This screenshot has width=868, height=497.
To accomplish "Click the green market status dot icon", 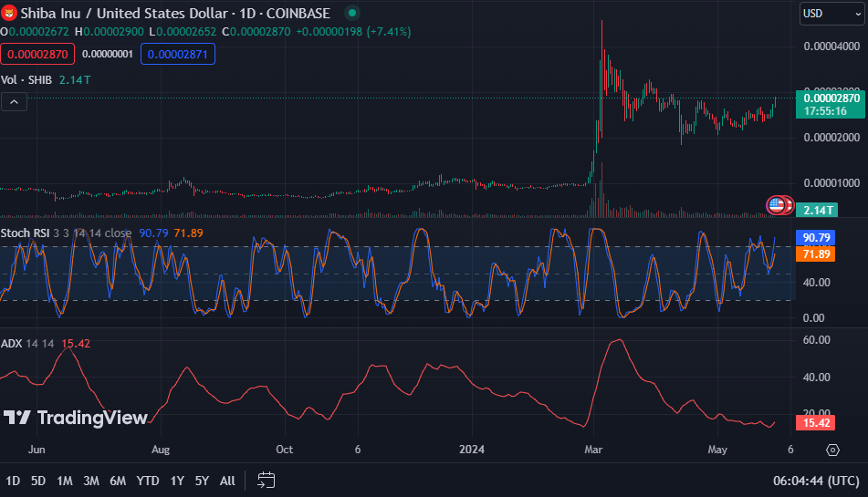I will 352,13.
